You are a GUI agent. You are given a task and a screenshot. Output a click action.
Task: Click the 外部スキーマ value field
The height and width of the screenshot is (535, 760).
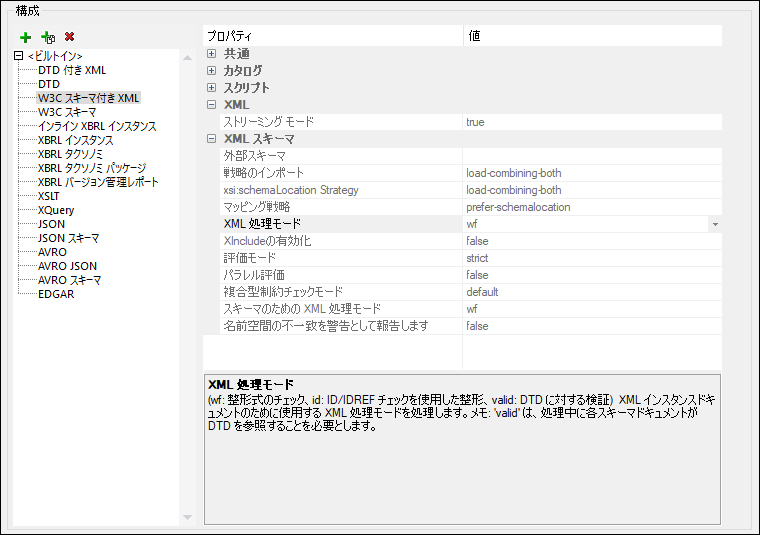590,156
